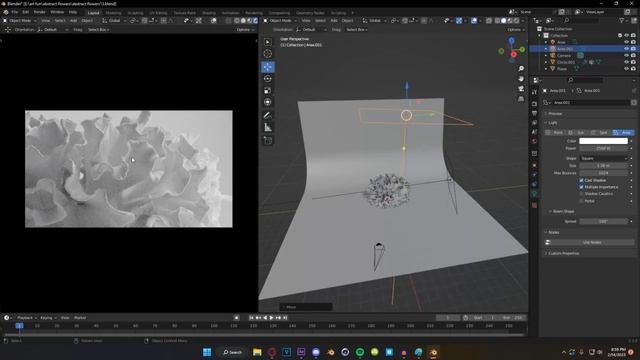Disable the Cast Shadow checkbox
The height and width of the screenshot is (360, 640).
pos(581,180)
